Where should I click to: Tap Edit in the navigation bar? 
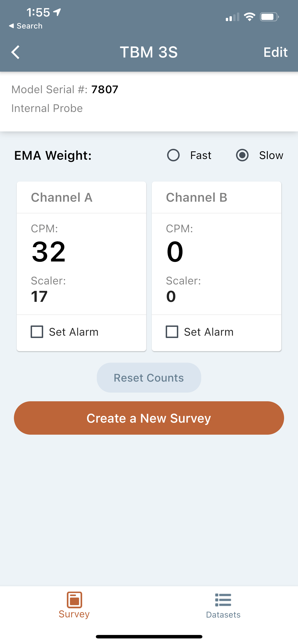(x=275, y=52)
